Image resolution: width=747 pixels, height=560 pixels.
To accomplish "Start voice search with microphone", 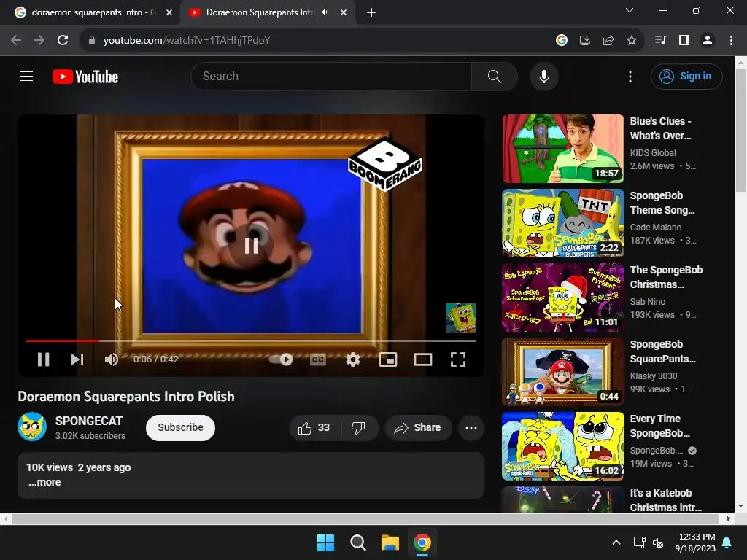I will click(x=543, y=76).
